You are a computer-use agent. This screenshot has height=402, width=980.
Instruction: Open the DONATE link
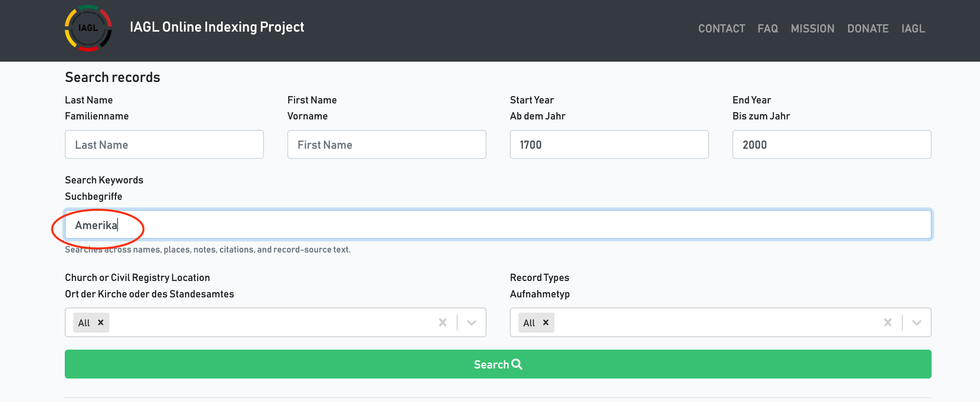tap(868, 29)
